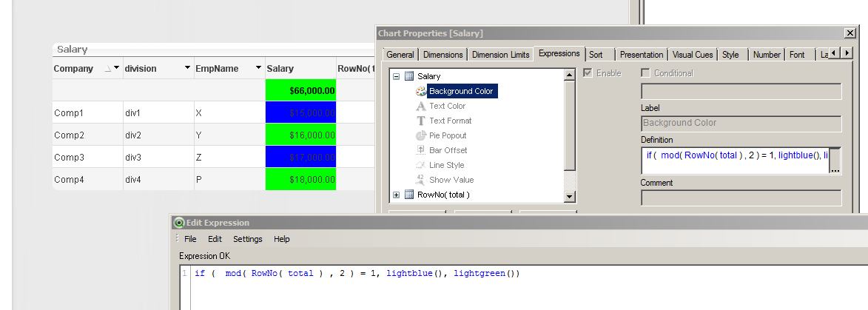The width and height of the screenshot is (868, 310).
Task: Switch to the Presentation tab
Action: [x=641, y=54]
